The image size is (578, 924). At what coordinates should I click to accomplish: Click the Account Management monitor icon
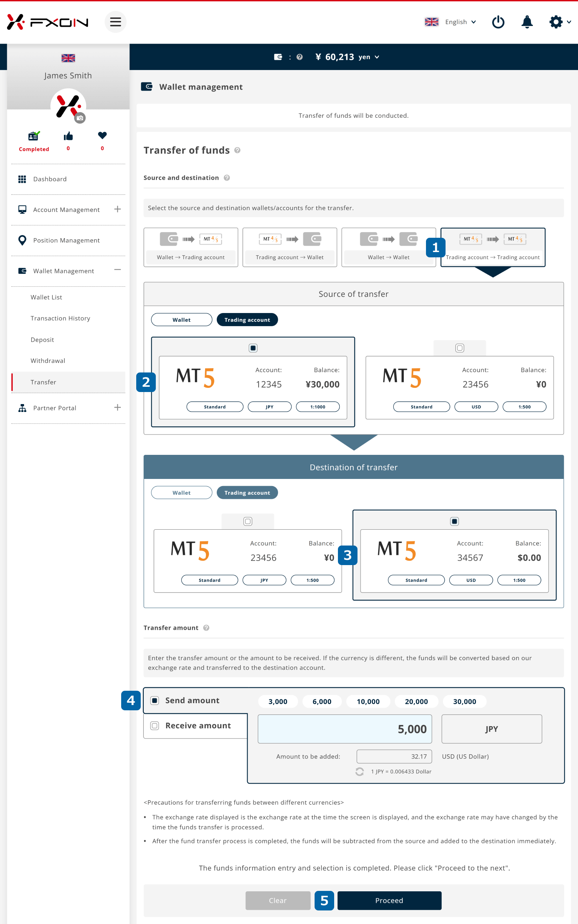click(22, 210)
